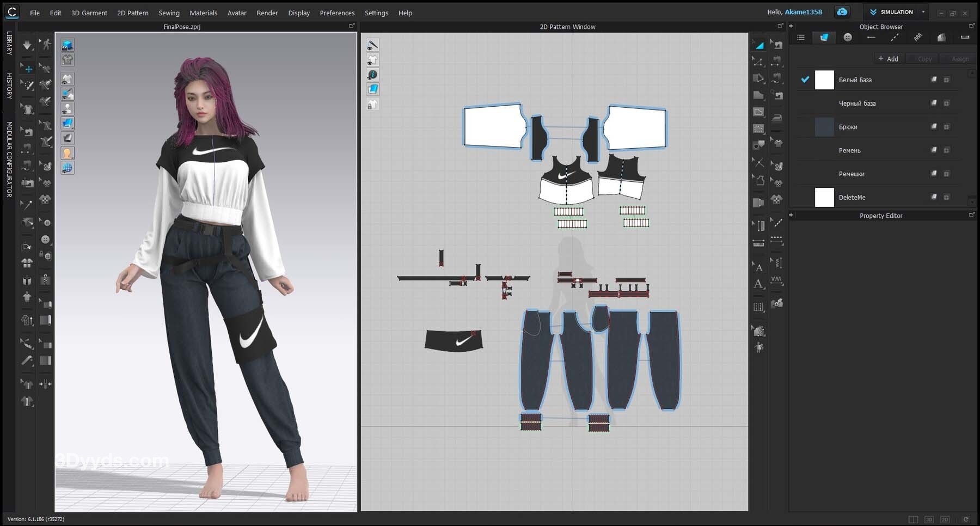Select the blue Select/Move crosshair tool
This screenshot has width=980, height=526.
click(x=28, y=69)
